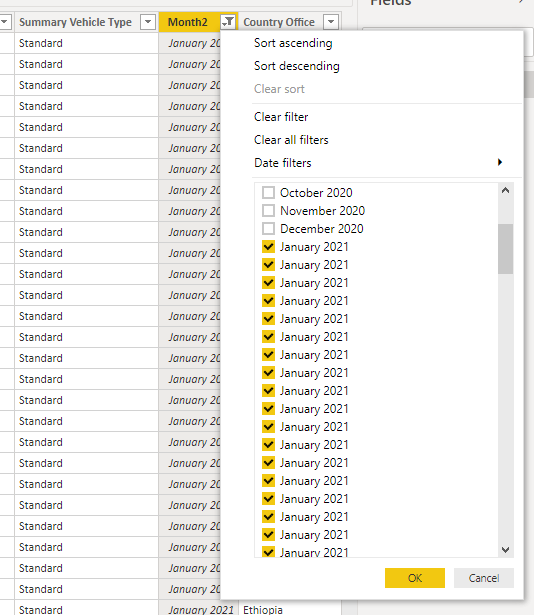The width and height of the screenshot is (534, 615).
Task: Choose Sort descending
Action: coord(297,66)
